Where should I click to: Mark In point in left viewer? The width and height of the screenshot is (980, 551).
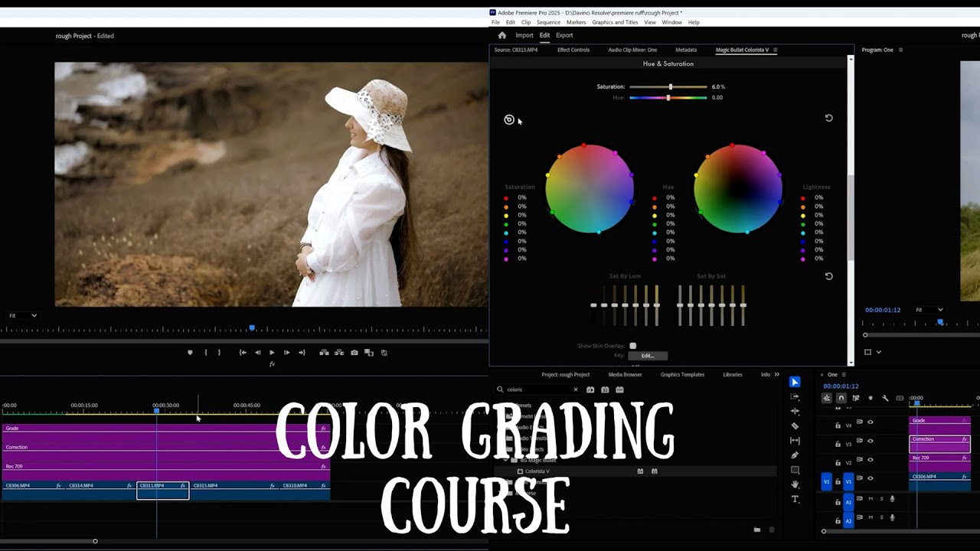[x=205, y=353]
